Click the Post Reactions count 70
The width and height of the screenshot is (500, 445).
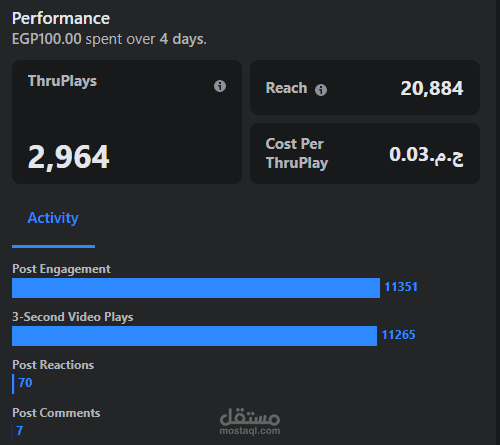tap(25, 383)
